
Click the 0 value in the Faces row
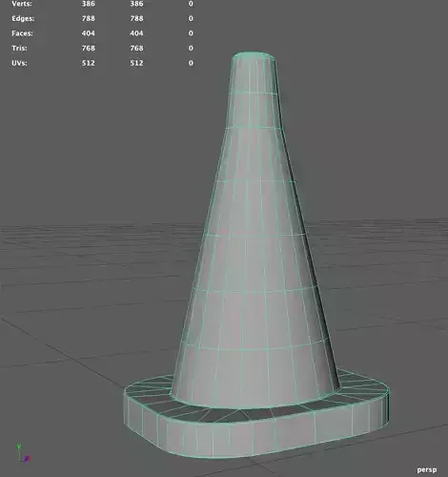(191, 33)
